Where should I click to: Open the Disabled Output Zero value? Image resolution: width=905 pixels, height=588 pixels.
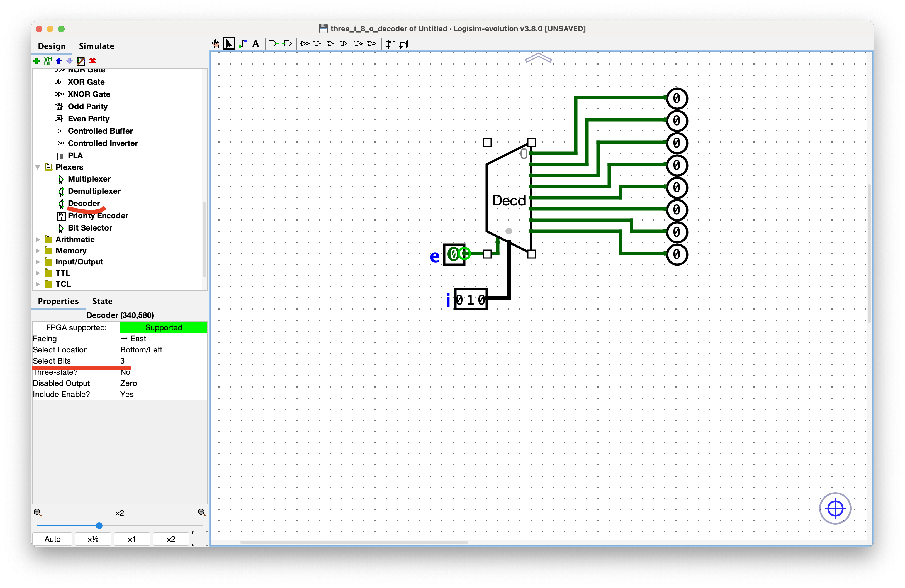tap(164, 383)
